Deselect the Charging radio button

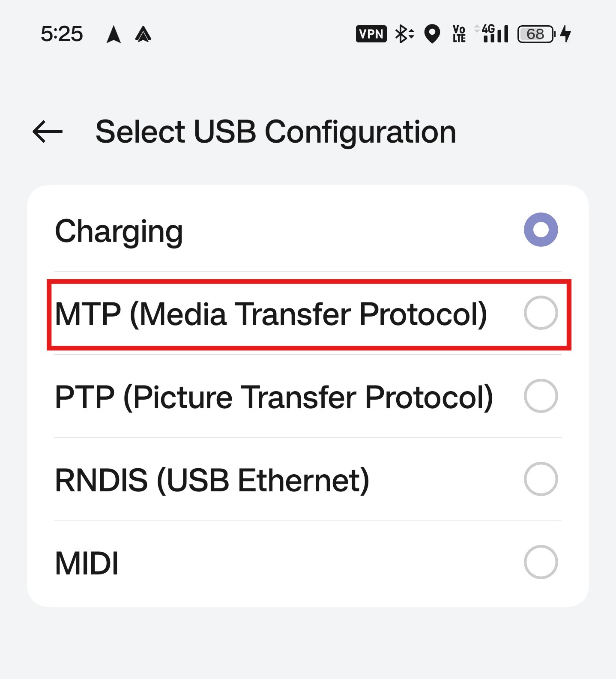point(541,230)
